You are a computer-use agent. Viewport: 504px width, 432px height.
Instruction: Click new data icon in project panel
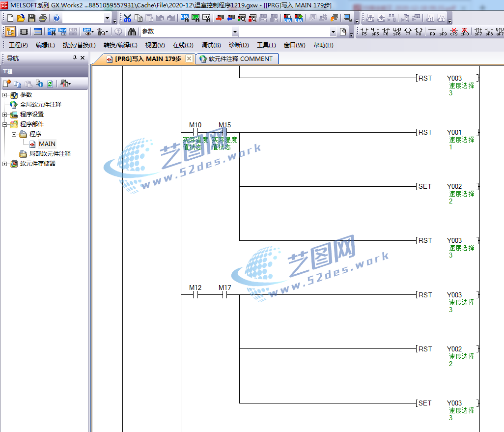[7, 84]
